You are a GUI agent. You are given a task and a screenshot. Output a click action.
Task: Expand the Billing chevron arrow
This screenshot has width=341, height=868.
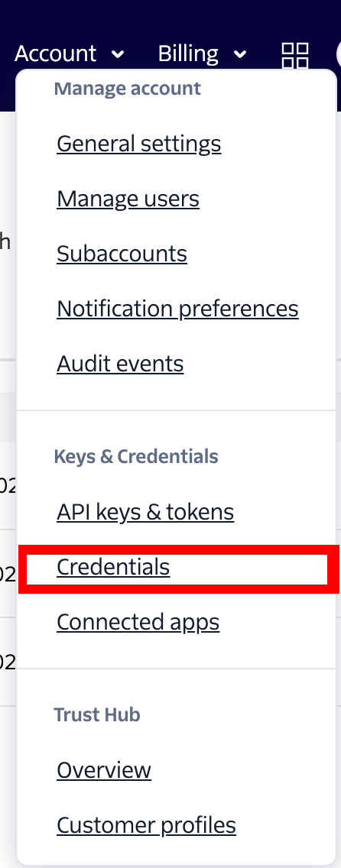pyautogui.click(x=240, y=54)
